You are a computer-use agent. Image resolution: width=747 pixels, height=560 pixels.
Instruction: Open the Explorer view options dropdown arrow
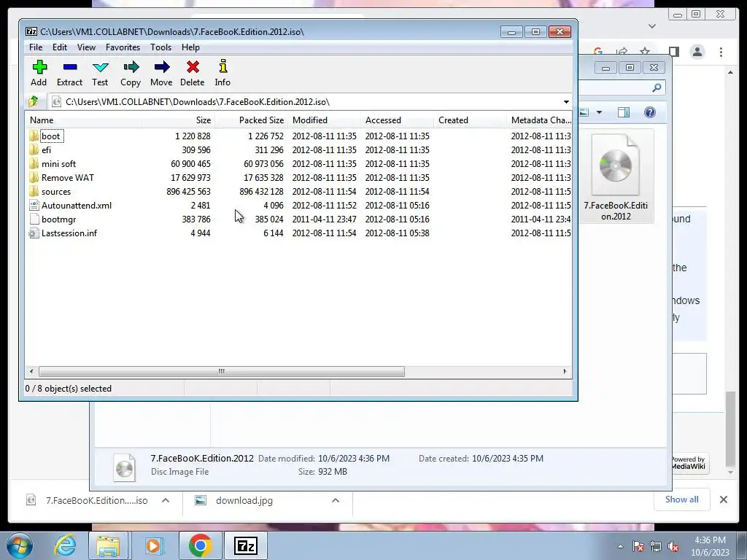[600, 112]
